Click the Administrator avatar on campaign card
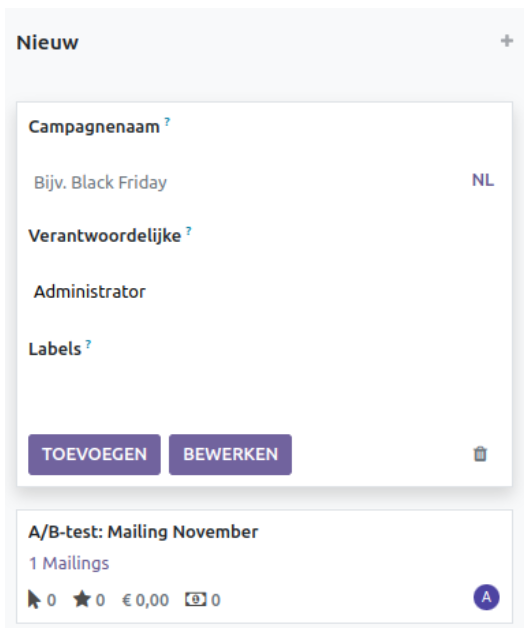 coord(486,597)
